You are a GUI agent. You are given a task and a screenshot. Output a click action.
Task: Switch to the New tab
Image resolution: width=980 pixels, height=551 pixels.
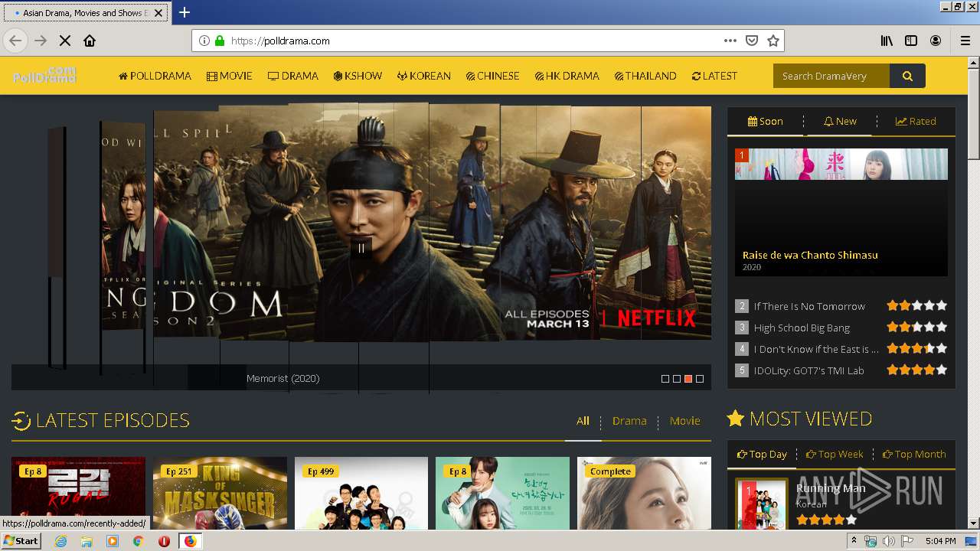[x=840, y=121]
